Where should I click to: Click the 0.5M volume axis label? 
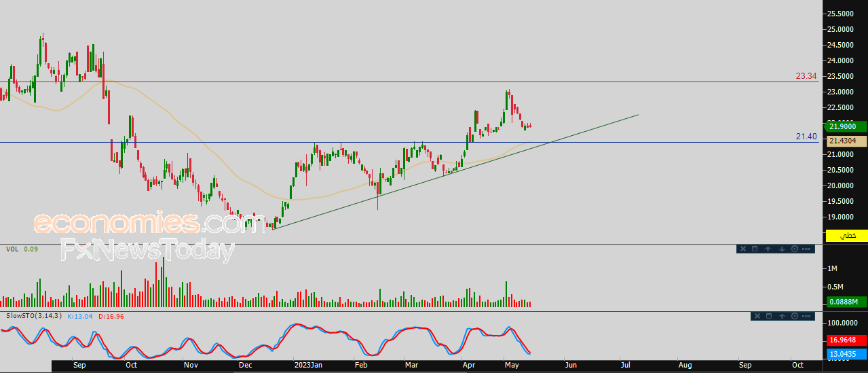coord(835,287)
